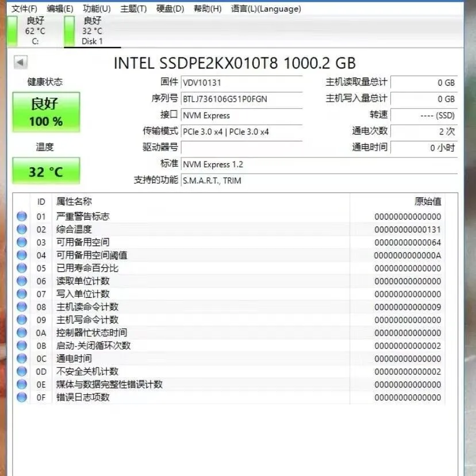Click the features field S.M.A.R.T., TRIM
Screen dimensions: 476x476
click(x=320, y=181)
